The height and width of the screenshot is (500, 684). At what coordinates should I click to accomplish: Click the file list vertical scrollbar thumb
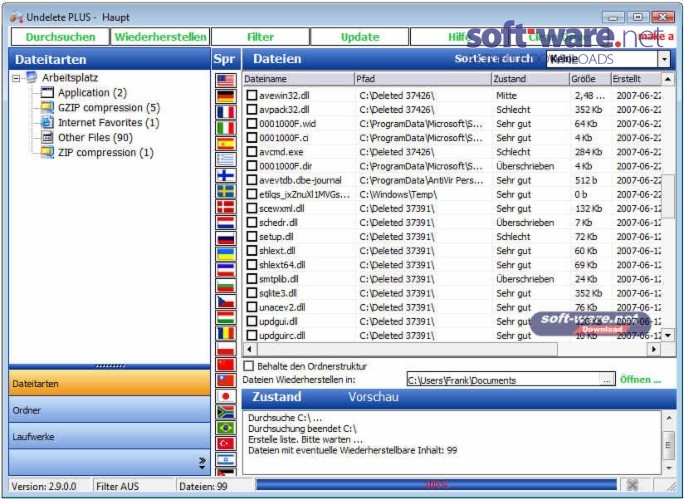pyautogui.click(x=668, y=196)
